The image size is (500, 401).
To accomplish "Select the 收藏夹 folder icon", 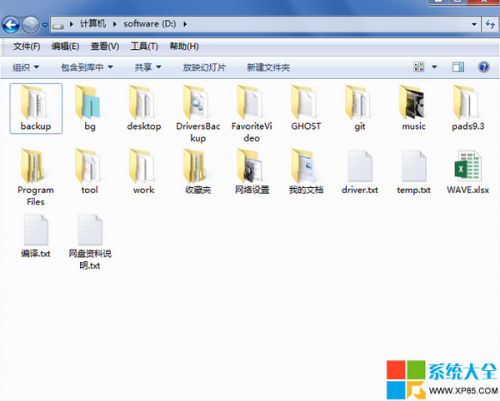I will [196, 166].
